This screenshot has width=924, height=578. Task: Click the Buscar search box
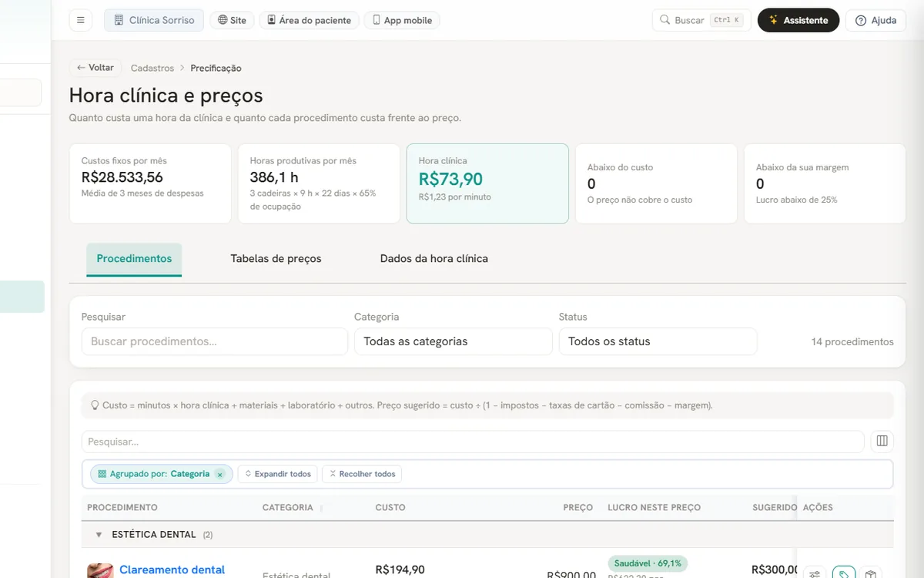701,20
